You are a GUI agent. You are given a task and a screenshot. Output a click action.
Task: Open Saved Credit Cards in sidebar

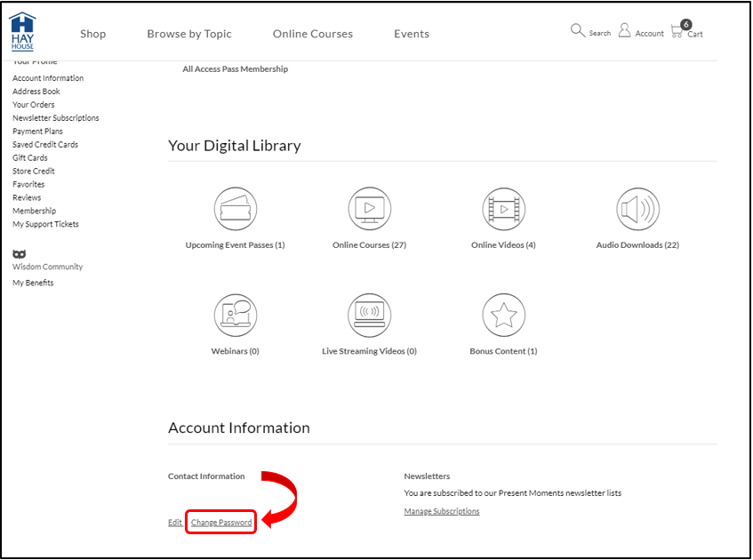[x=45, y=144]
